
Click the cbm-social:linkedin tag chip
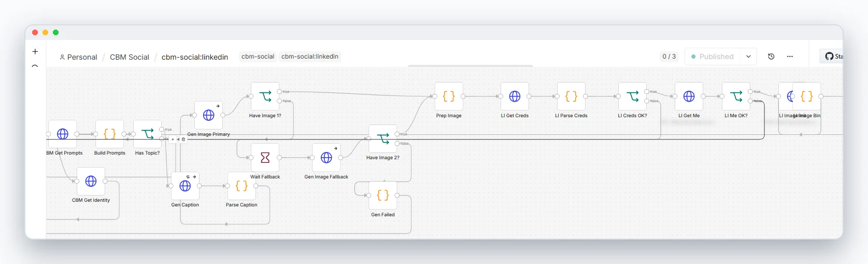[x=310, y=57]
